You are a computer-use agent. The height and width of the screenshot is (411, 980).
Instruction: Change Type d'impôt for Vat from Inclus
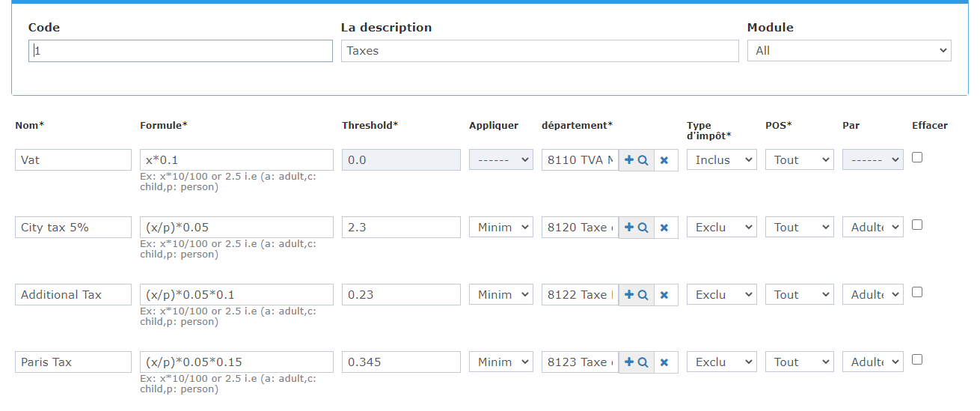click(722, 160)
